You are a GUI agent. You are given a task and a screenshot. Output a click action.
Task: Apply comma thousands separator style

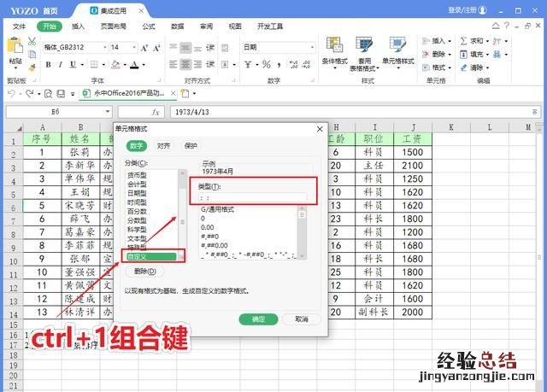(279, 65)
